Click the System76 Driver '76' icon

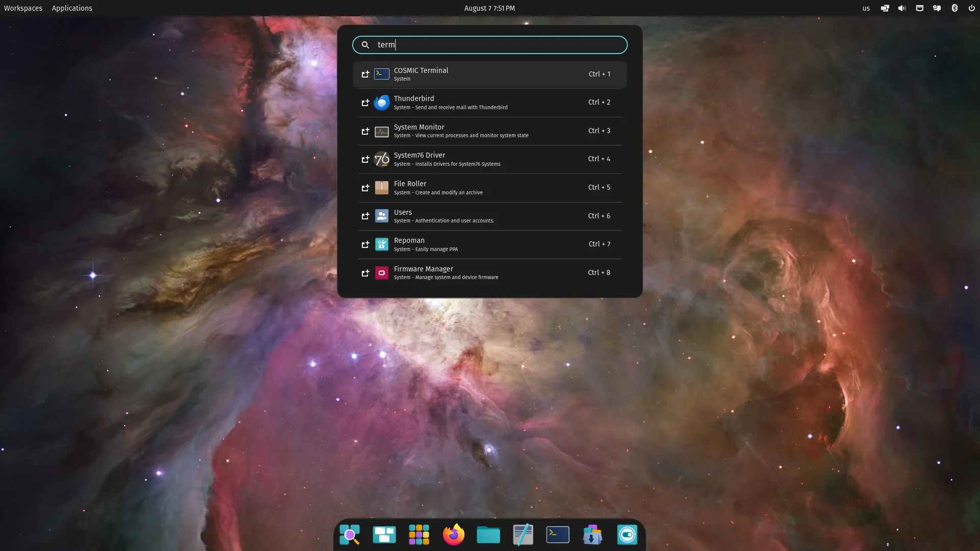click(382, 159)
